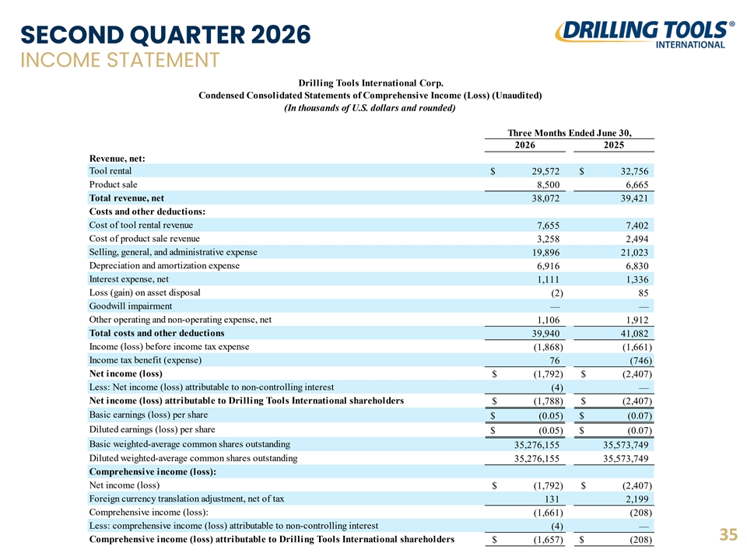Click depreciation 2026 value 6,916
Viewport: 747px width, 560px height.
click(x=549, y=266)
